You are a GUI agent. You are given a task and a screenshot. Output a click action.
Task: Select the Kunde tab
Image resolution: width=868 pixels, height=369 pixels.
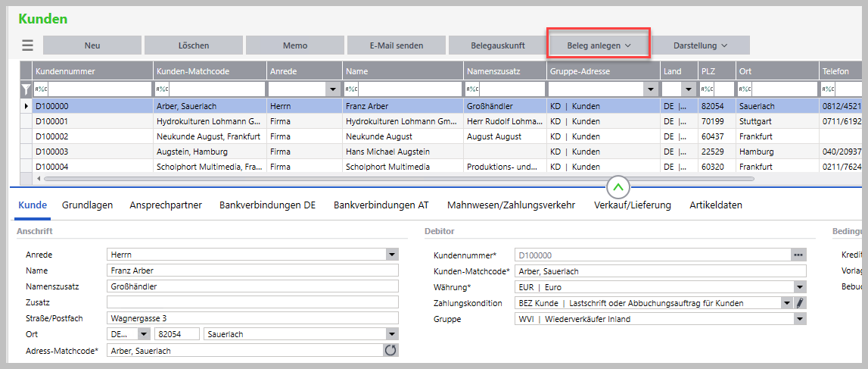pos(33,205)
